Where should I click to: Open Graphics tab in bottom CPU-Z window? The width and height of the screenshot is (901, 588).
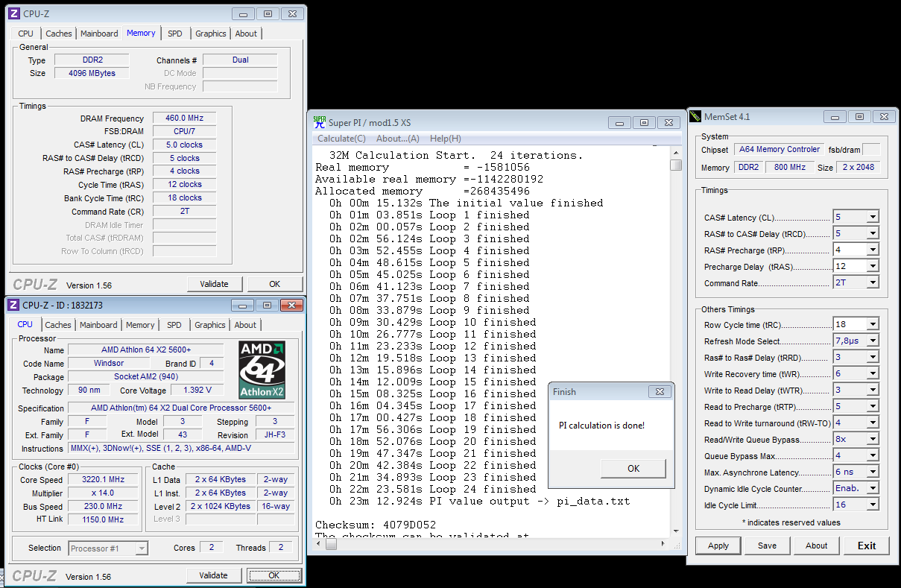210,325
